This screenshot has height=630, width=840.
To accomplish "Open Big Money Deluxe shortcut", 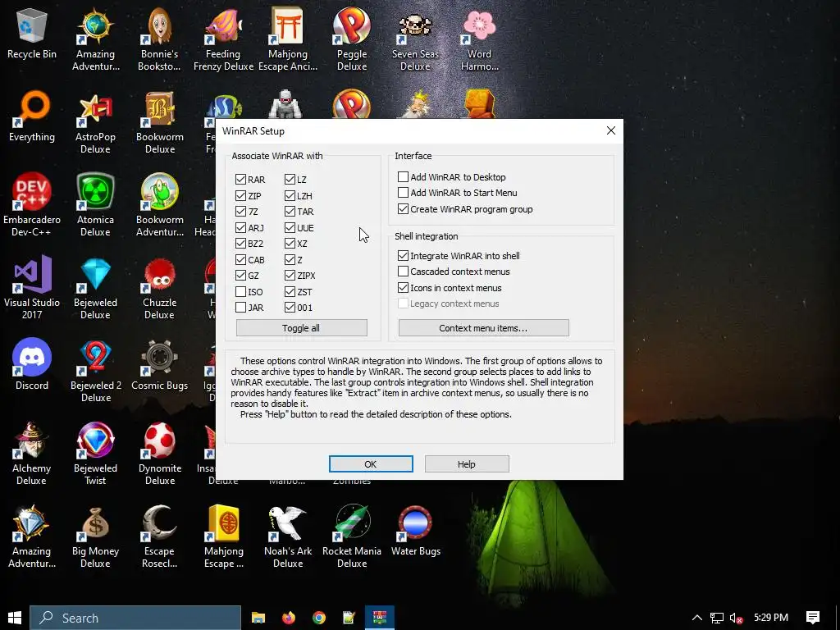I will (95, 537).
